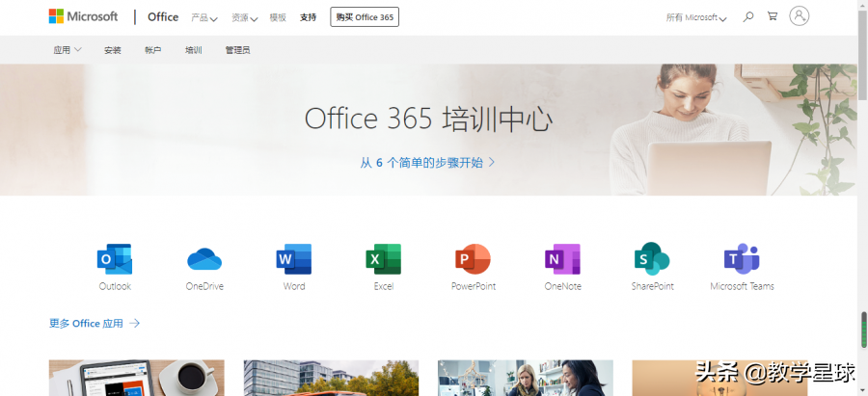Click the page vertical scrollbar thumb

tap(863, 55)
